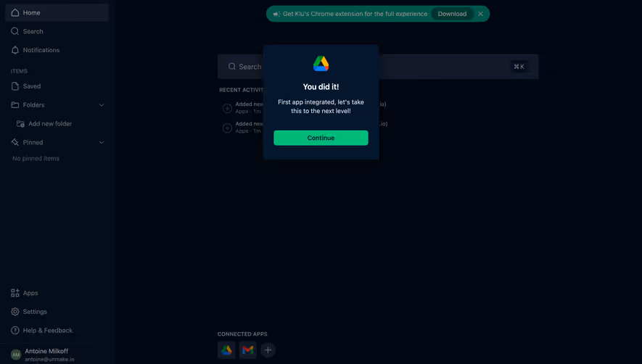Click the main search magnifier icon
This screenshot has height=364, width=642.
pos(232,66)
